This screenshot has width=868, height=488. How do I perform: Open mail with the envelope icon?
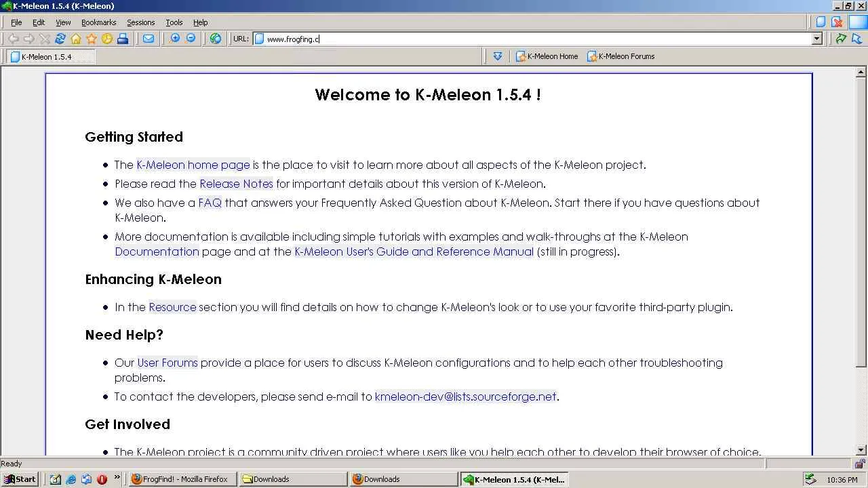click(x=148, y=39)
